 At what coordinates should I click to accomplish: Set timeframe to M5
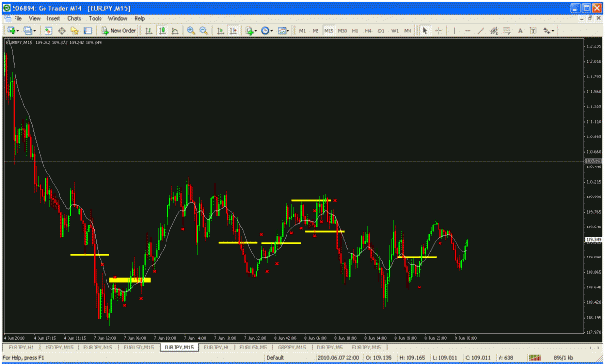click(316, 30)
